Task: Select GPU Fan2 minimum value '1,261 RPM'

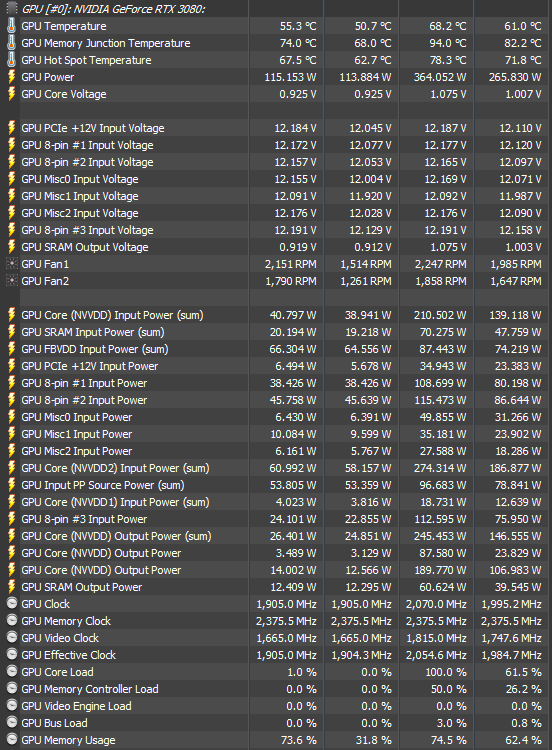Action: click(366, 281)
